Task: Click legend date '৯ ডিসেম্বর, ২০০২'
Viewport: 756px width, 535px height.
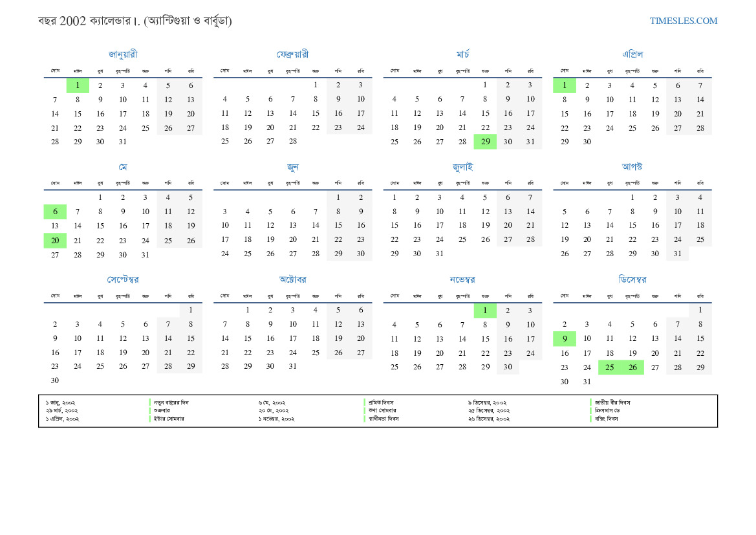Action: [487, 402]
